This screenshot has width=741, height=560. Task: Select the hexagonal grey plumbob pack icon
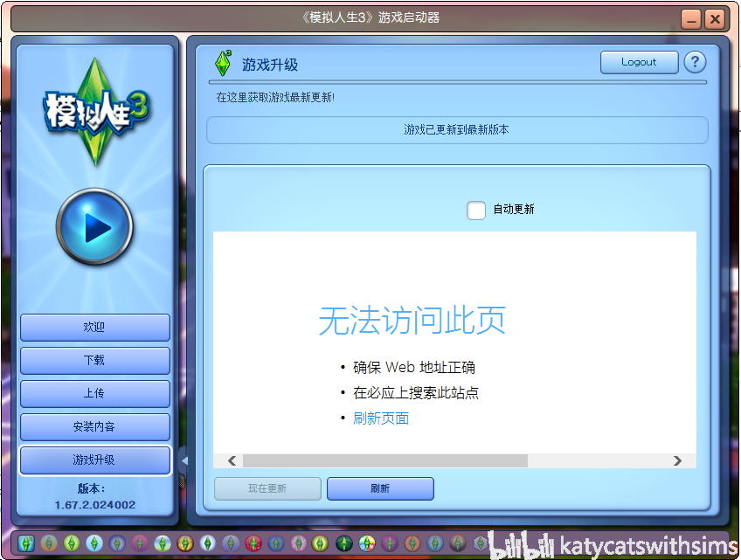pos(480,543)
